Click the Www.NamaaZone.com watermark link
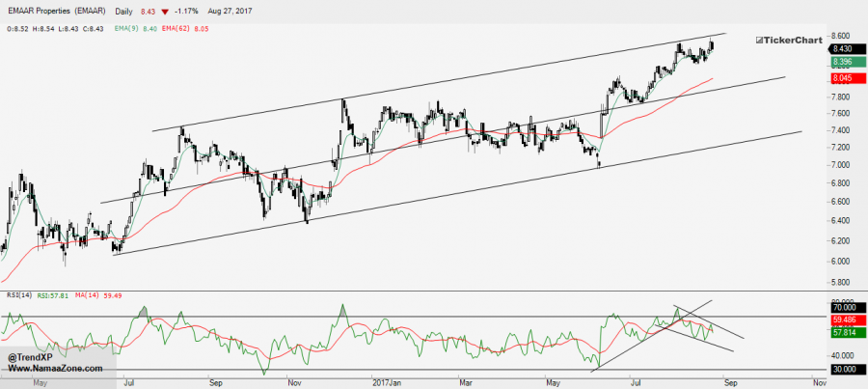868x389 pixels. point(56,368)
